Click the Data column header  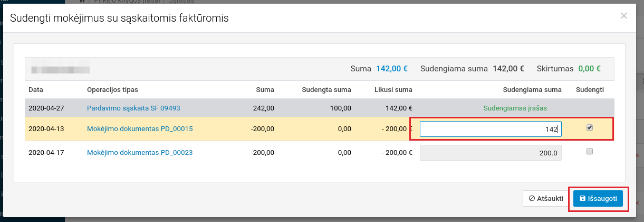[x=36, y=89]
